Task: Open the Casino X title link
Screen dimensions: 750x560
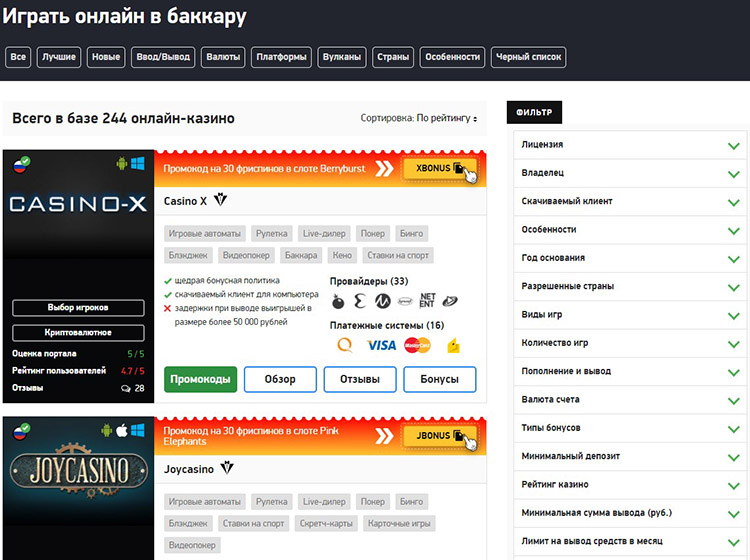Action: pos(186,201)
